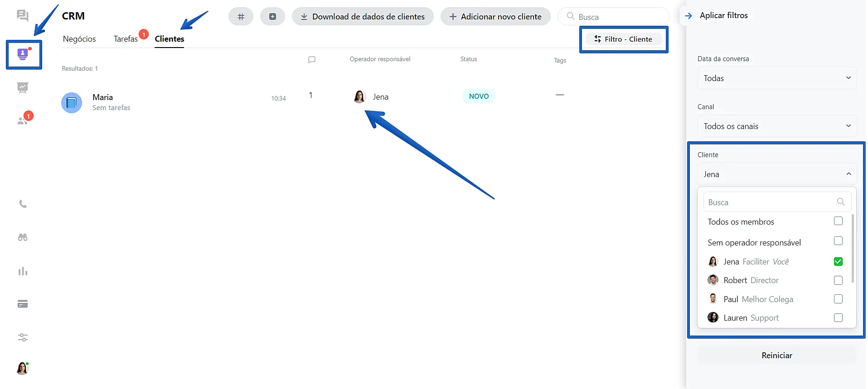Open the CRM icon in the sidebar
Viewport: 868px width, 389px height.
coord(23,54)
